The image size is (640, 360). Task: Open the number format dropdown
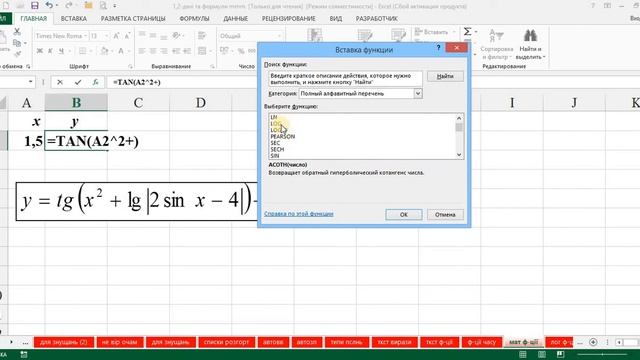point(280,36)
